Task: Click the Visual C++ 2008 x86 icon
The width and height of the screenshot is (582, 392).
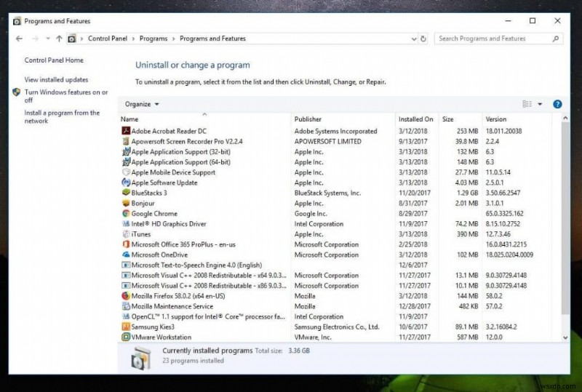Action: pyautogui.click(x=126, y=286)
